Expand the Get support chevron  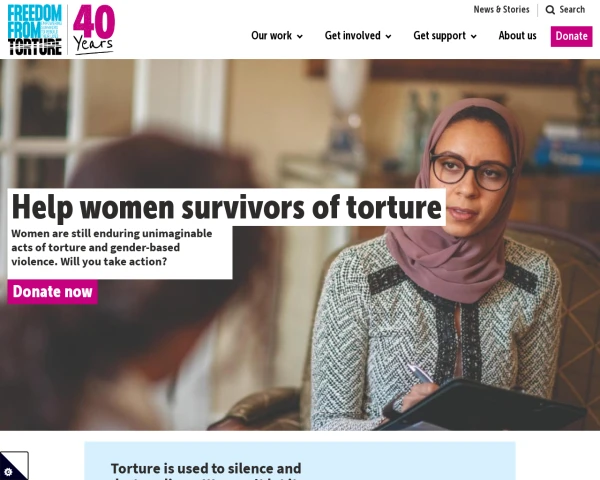[x=474, y=36]
